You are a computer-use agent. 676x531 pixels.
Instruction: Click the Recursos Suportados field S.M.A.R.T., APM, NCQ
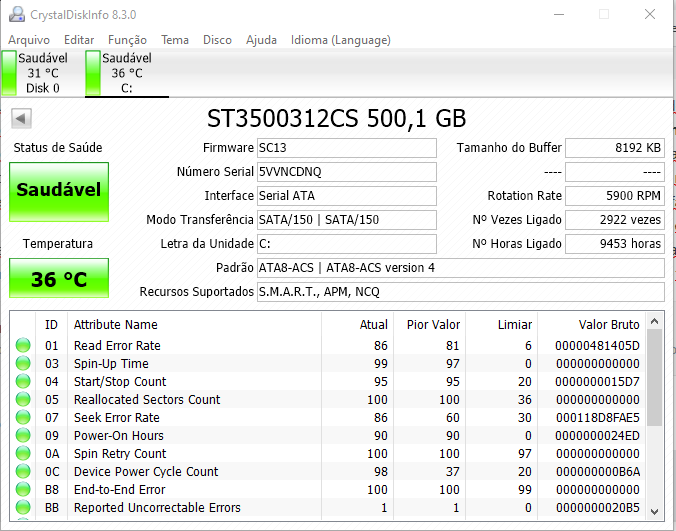[x=461, y=292]
